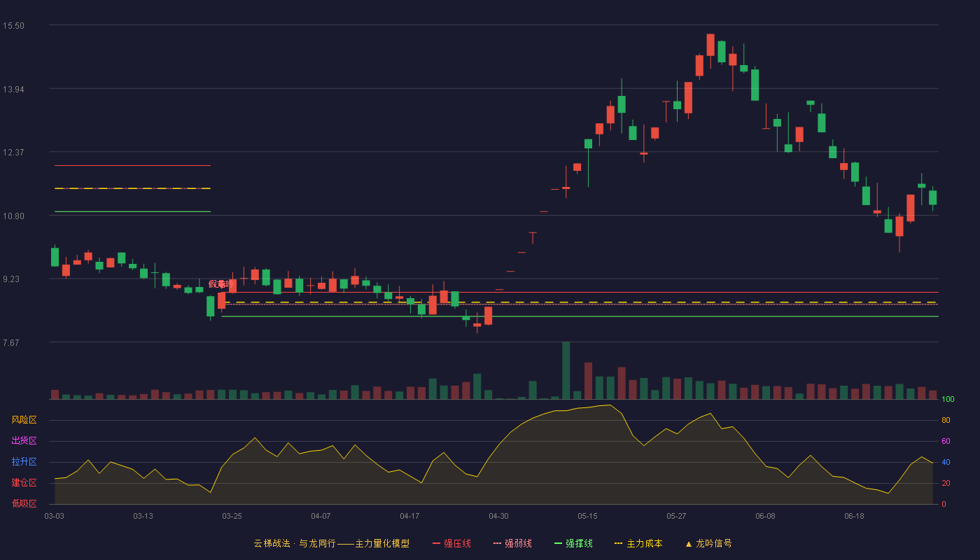Viewport: 980px width, 560px height.
Task: Click the 06-18 date label
Action: (854, 516)
